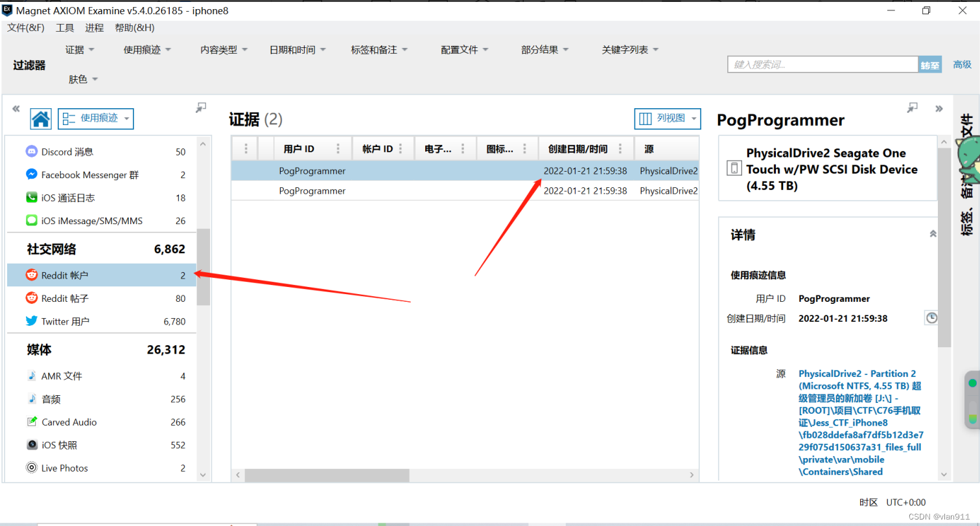Click the iOS 通话日志 phone icon
The width and height of the screenshot is (980, 526).
pyautogui.click(x=31, y=198)
